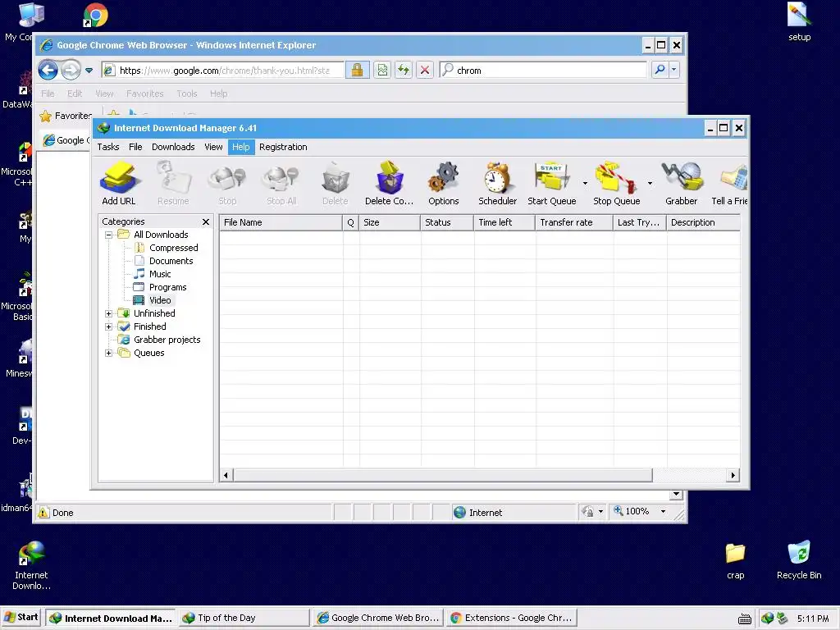Sort by File Name column header
Image resolution: width=840 pixels, height=630 pixels.
(x=281, y=222)
